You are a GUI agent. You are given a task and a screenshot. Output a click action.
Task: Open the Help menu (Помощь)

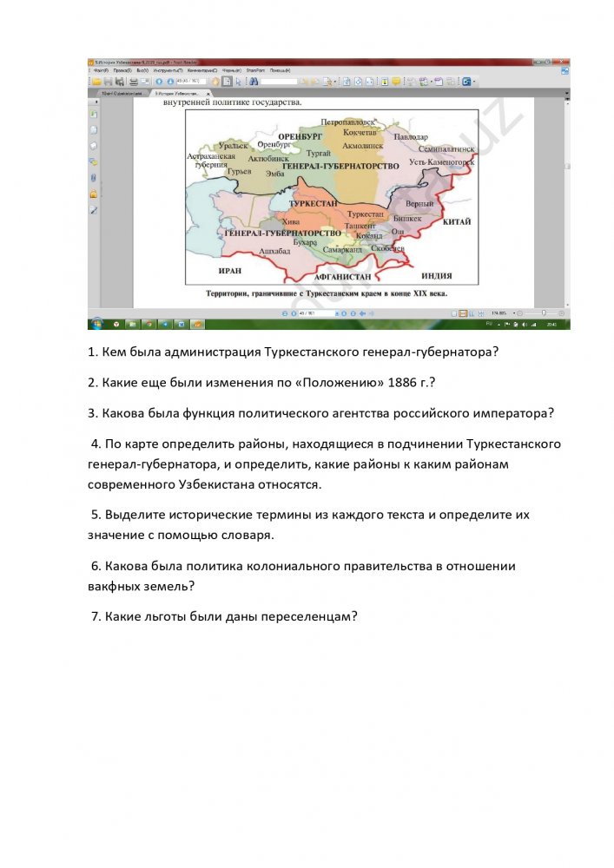281,71
